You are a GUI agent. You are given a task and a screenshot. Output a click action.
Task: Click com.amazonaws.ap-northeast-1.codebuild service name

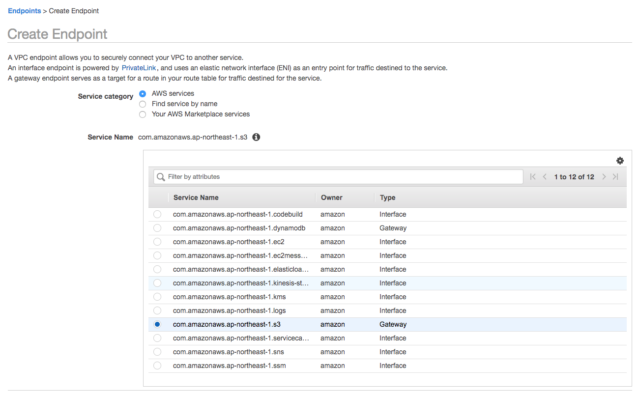click(x=238, y=214)
